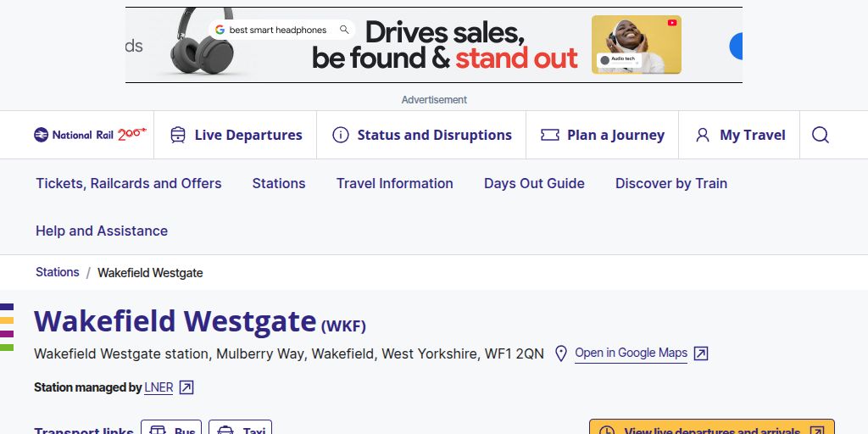
Task: Click the ticket icon in Plan a Journey
Action: 549,135
